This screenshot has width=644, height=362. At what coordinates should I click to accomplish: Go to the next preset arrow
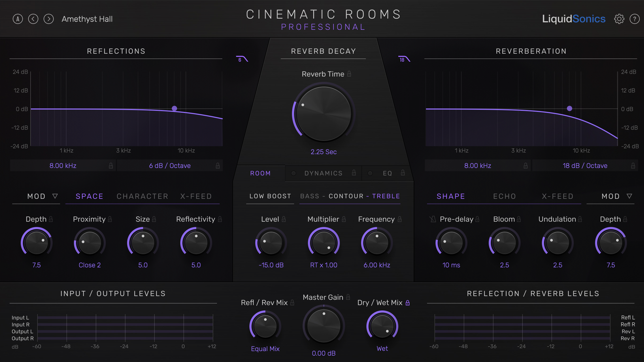49,19
